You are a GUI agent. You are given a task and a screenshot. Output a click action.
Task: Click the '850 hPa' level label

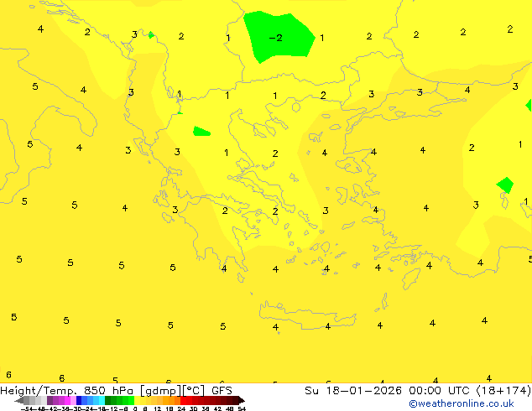coord(108,391)
